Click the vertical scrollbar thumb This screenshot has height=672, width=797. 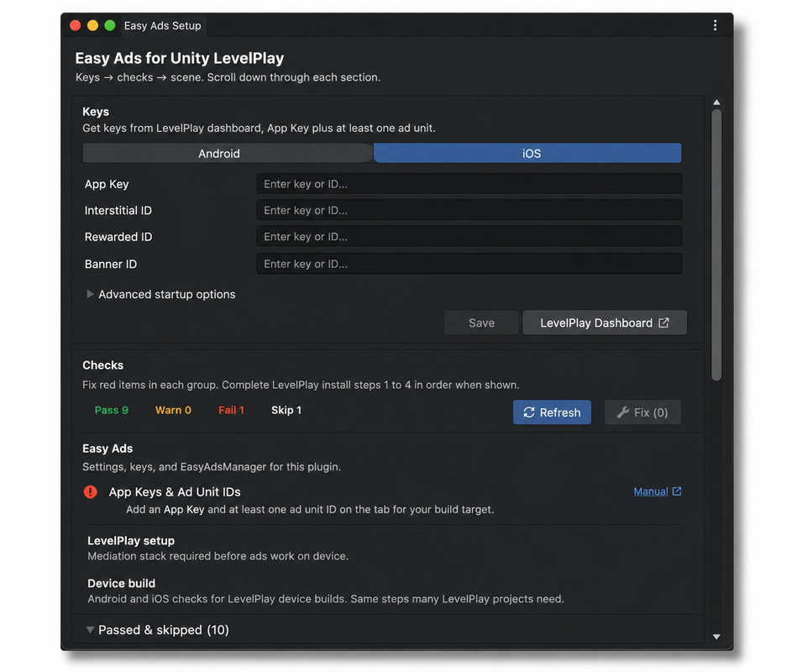[x=716, y=245]
